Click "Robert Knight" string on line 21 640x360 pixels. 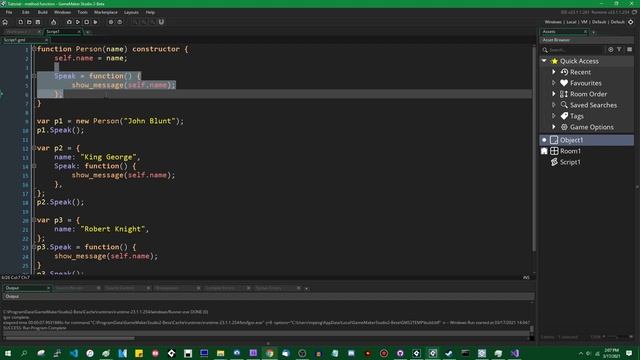point(113,229)
